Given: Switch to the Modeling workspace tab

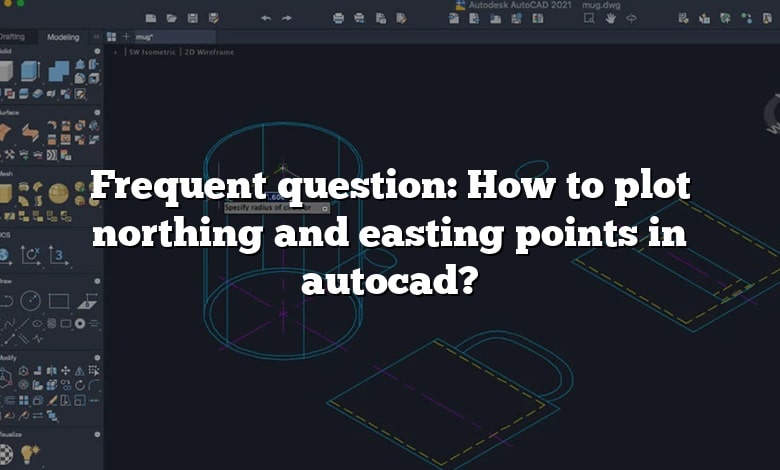Looking at the screenshot, I should 63,37.
